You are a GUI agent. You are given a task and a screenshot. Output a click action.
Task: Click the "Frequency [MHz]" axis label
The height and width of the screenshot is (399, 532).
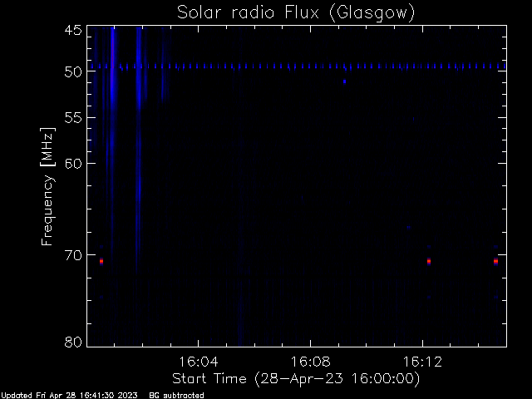[x=47, y=186]
